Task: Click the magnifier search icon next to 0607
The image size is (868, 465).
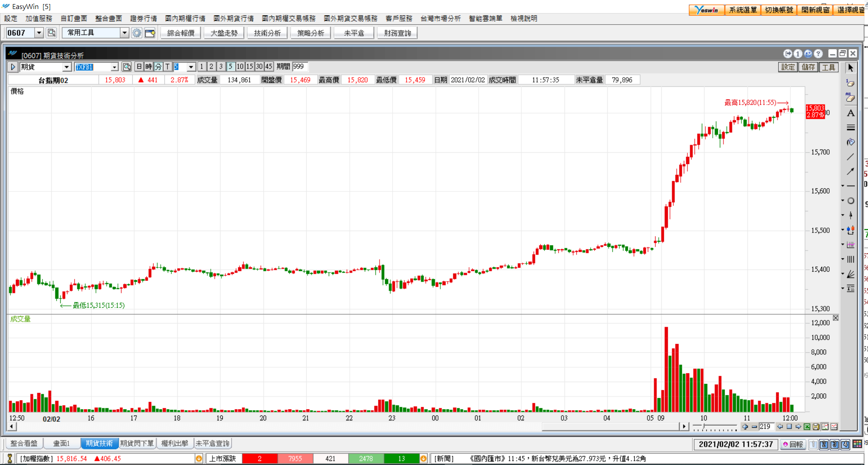Action: click(x=51, y=33)
